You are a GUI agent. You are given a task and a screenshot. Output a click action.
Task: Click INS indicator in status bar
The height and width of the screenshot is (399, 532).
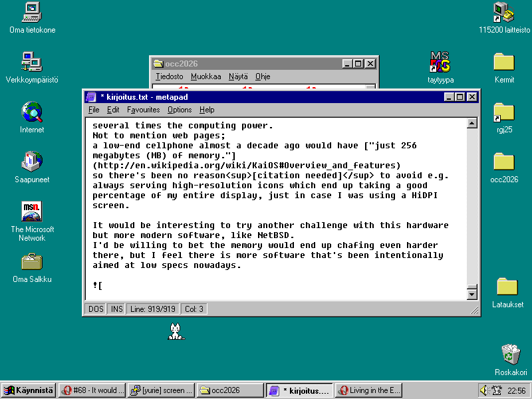[x=117, y=309]
